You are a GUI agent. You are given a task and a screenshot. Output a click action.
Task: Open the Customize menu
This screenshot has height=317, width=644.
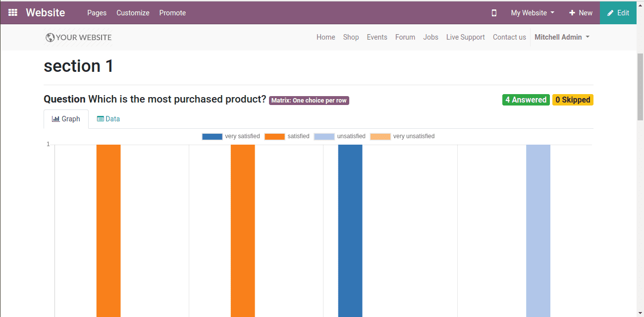133,13
